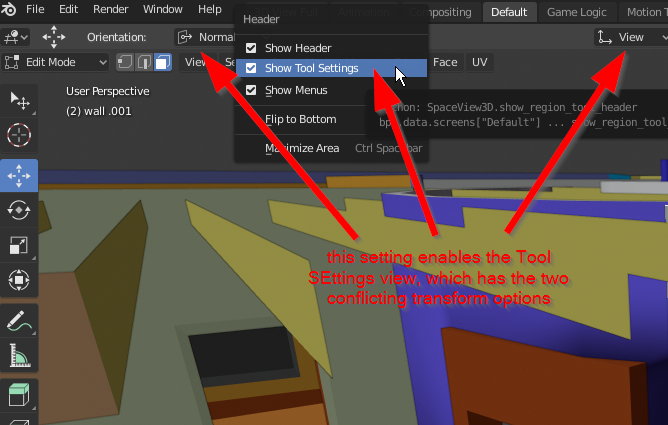The width and height of the screenshot is (668, 425).
Task: Switch to face select mode
Action: pos(163,62)
